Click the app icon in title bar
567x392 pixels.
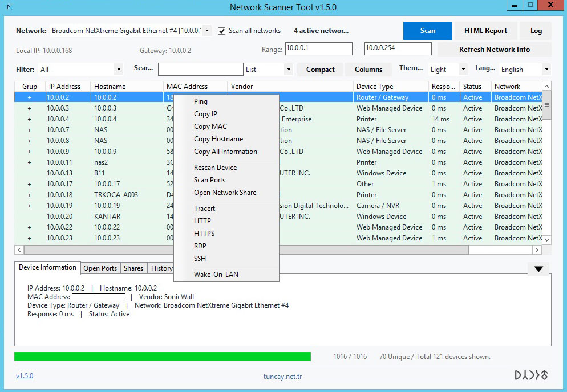tap(9, 6)
